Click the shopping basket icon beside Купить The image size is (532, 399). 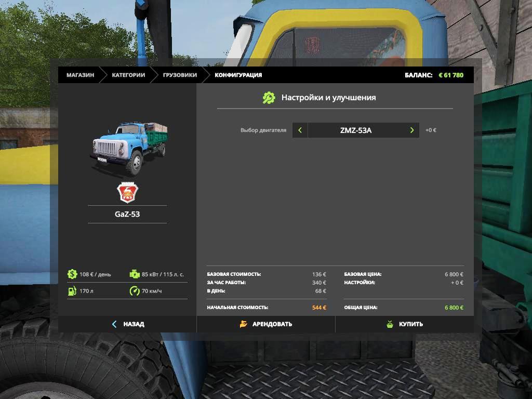click(390, 324)
